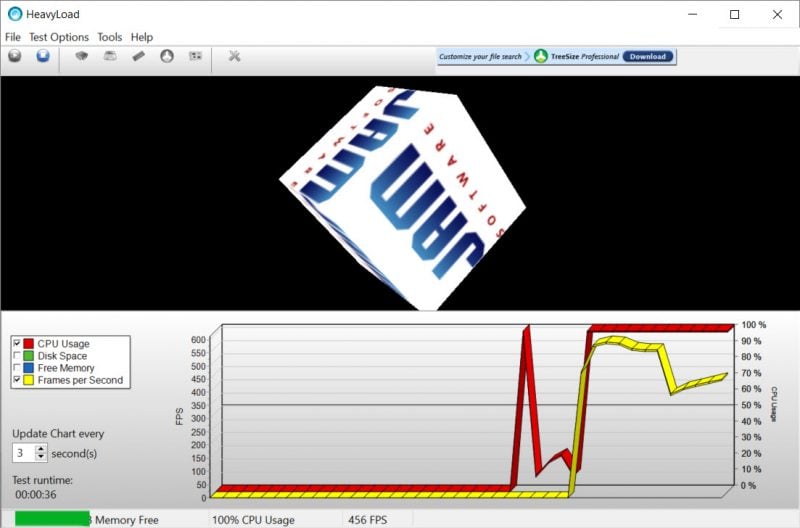Toggle the allocate memory RAM icon

click(139, 56)
